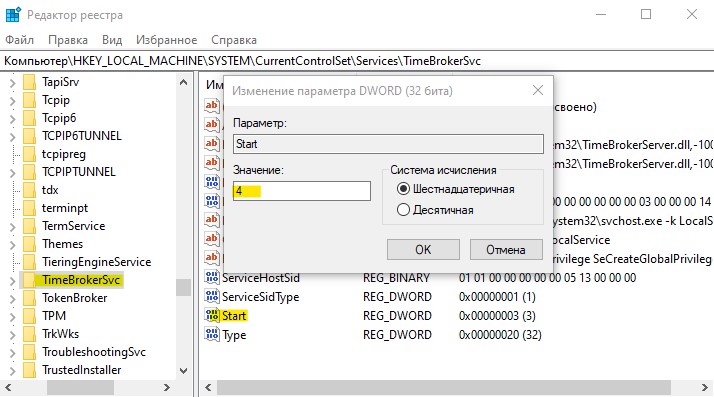Open the Вид menu
Screen dimensions: 714x397
112,40
